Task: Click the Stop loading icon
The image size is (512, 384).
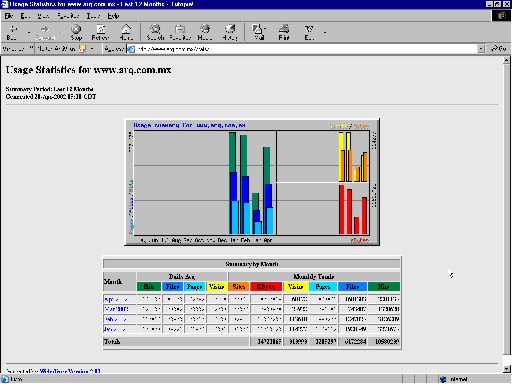Action: point(76,32)
